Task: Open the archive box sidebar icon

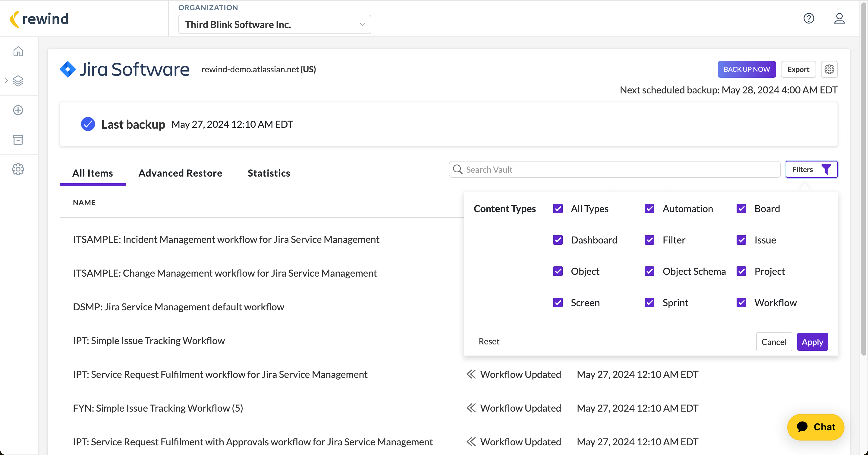Action: (x=18, y=140)
